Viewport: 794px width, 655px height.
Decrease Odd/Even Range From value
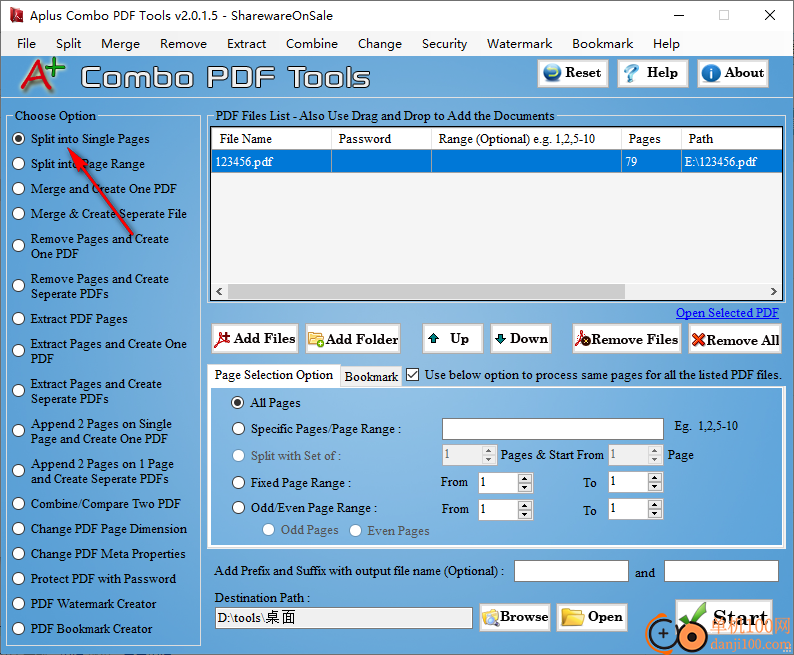coord(525,514)
